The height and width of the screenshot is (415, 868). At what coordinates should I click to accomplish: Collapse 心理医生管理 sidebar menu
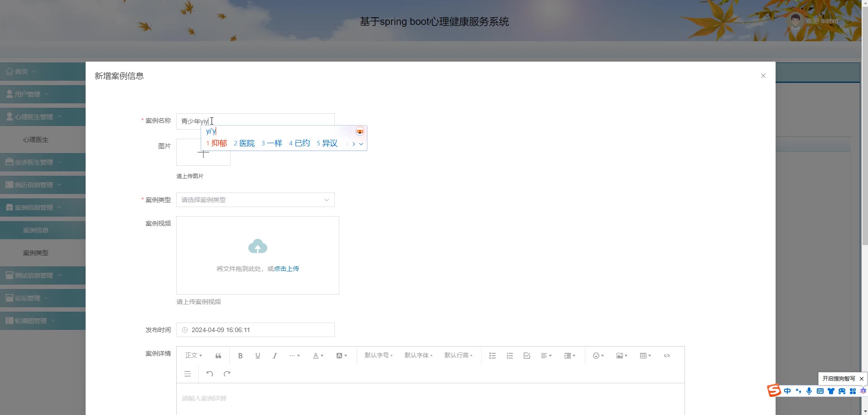pos(43,117)
